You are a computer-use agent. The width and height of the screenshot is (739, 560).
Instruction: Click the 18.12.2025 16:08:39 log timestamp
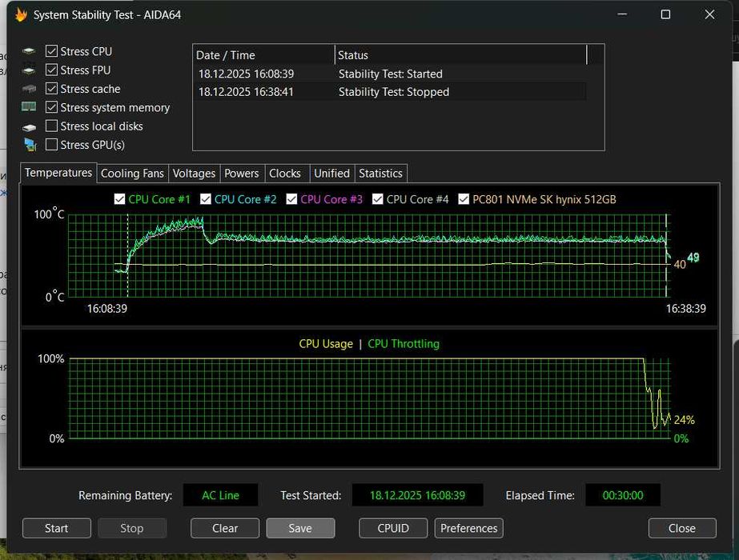(x=246, y=74)
